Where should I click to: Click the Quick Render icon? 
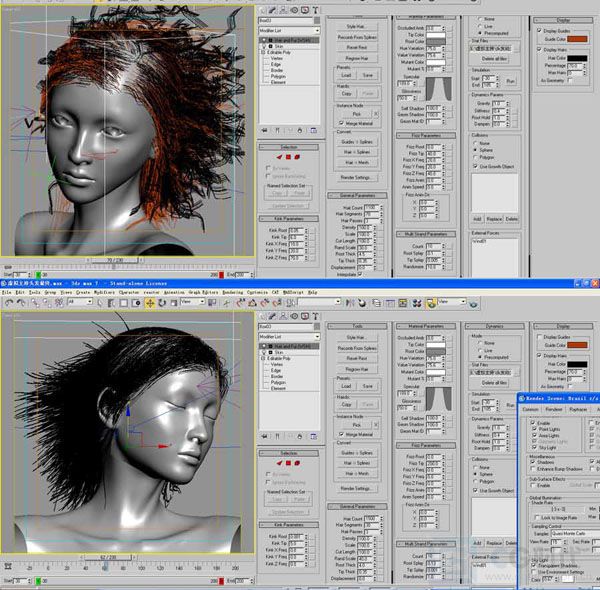point(473,304)
